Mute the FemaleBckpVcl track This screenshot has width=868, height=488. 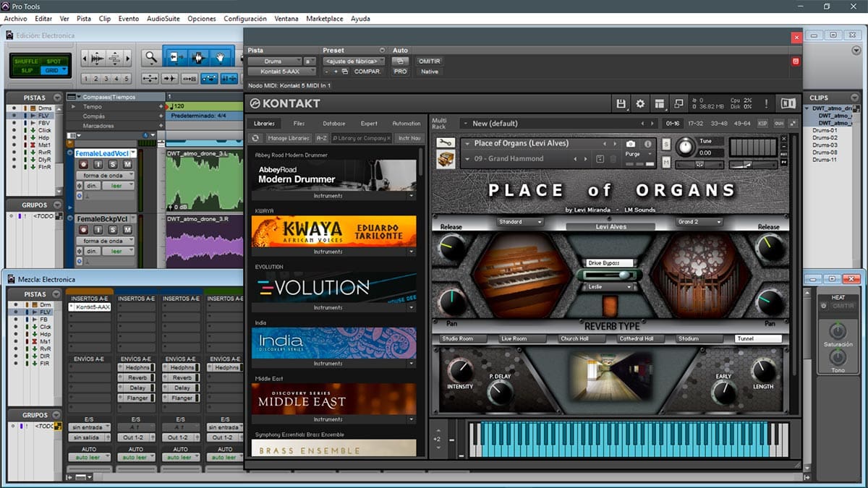click(x=127, y=230)
